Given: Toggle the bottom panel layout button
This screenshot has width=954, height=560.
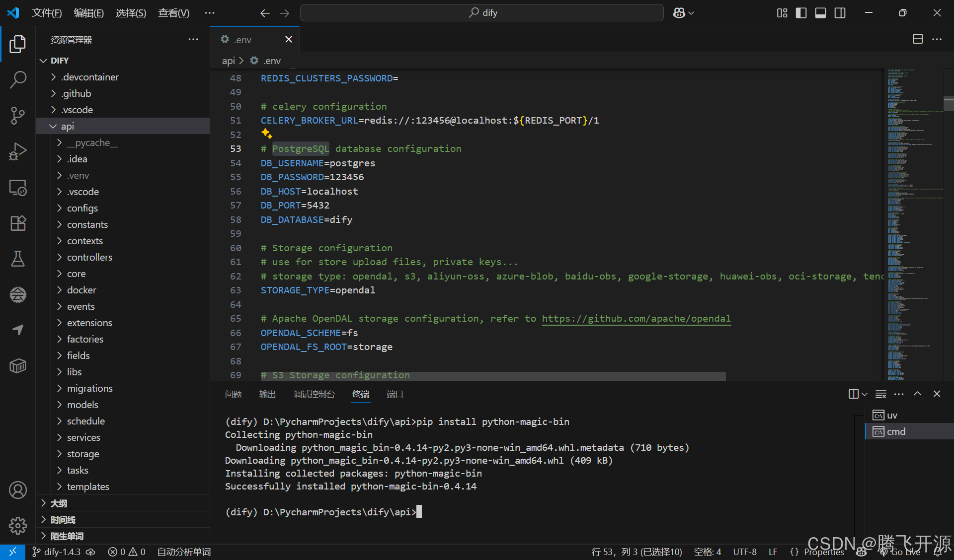Looking at the screenshot, I should [820, 13].
